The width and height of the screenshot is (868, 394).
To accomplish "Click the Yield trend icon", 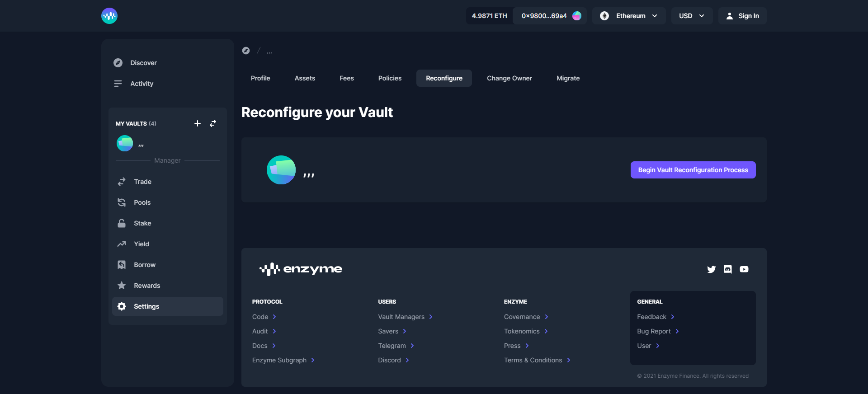I will point(122,244).
